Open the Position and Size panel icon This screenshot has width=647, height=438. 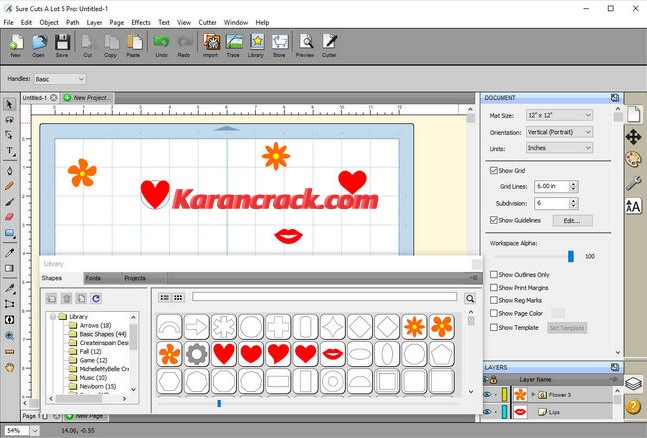633,137
